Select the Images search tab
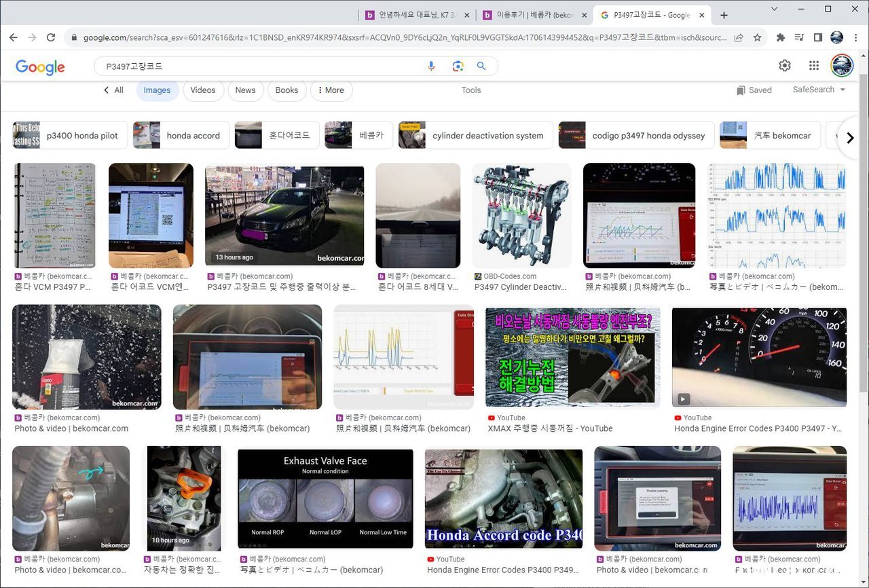869x588 pixels. pyautogui.click(x=157, y=90)
